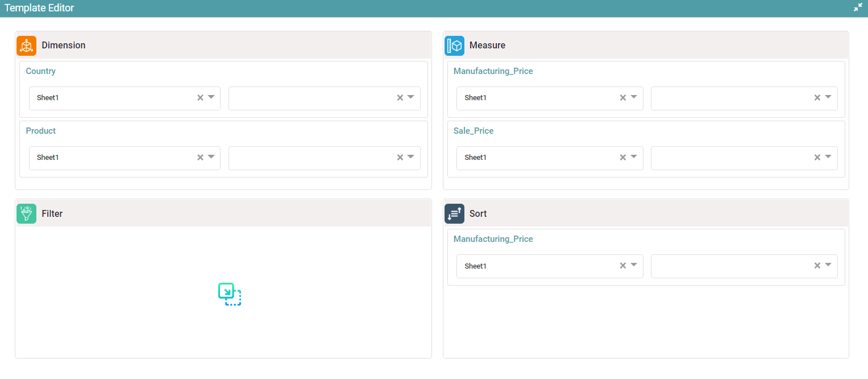Clear Sheet1 in Measure Manufacturing_Price row
868x379 pixels.
pyautogui.click(x=622, y=98)
